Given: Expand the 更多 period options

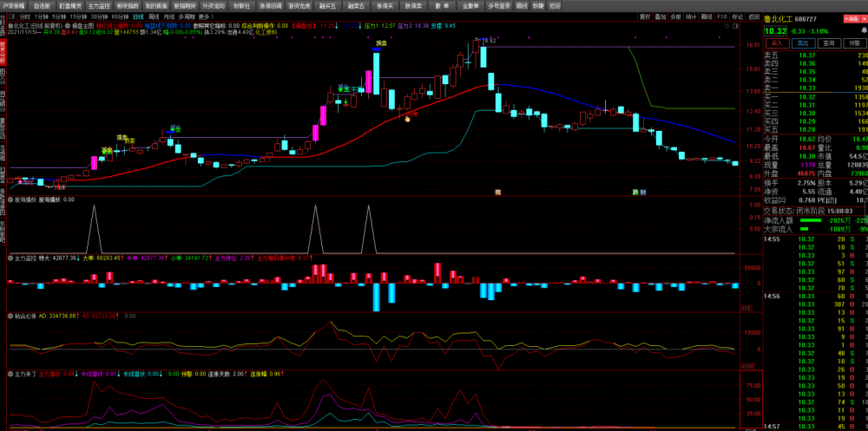Looking at the screenshot, I should click(204, 16).
